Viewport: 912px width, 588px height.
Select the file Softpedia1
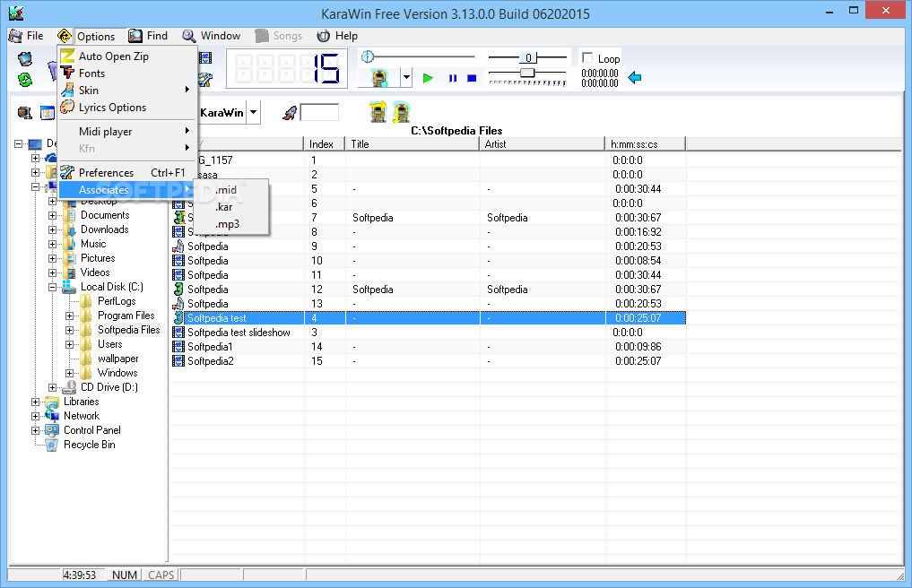(x=210, y=347)
